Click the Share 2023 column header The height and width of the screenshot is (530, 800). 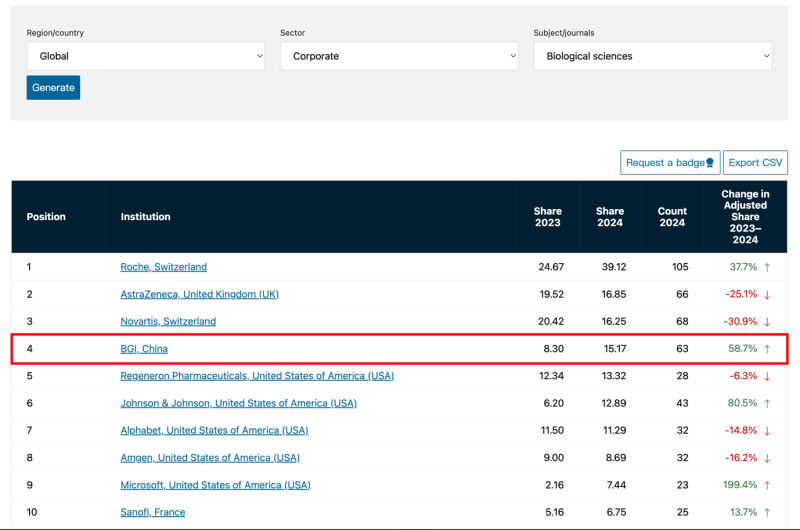tap(547, 217)
